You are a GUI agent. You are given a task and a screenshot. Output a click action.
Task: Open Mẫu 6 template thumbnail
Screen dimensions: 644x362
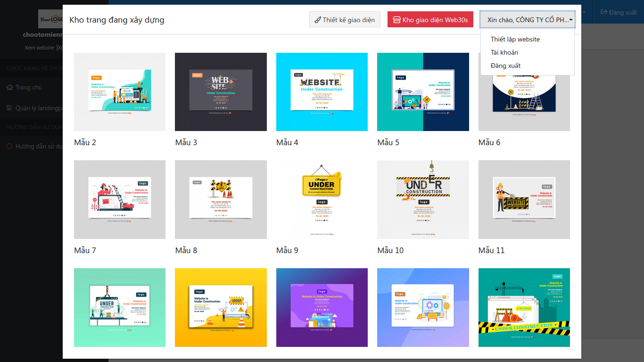524,92
